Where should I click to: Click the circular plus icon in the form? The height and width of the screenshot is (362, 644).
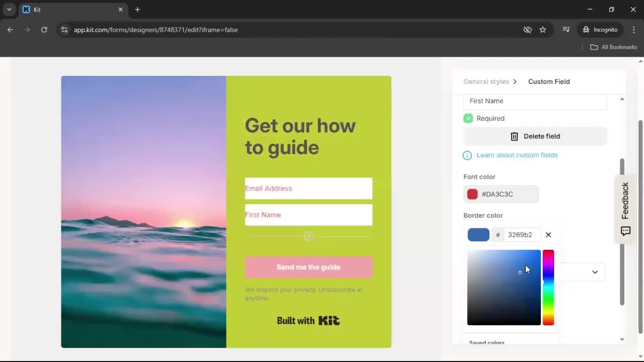pyautogui.click(x=308, y=236)
